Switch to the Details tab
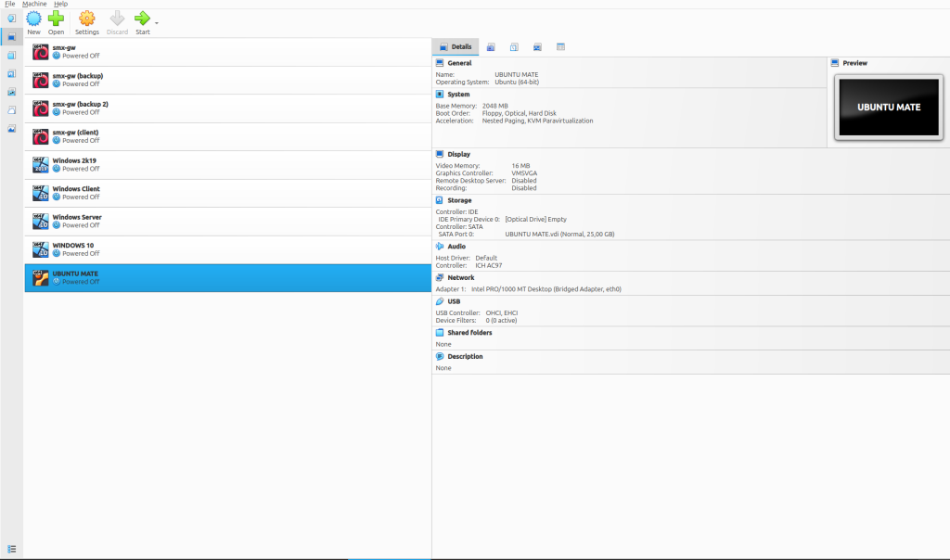The image size is (950, 560). (x=456, y=46)
